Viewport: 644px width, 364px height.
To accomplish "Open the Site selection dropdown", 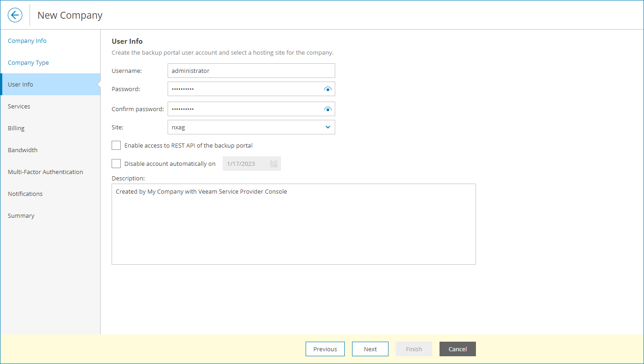I will [x=327, y=127].
